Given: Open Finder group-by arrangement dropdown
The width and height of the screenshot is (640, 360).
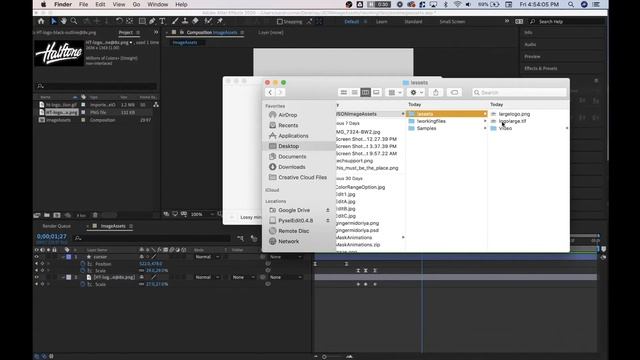Looking at the screenshot, I should pos(395,93).
